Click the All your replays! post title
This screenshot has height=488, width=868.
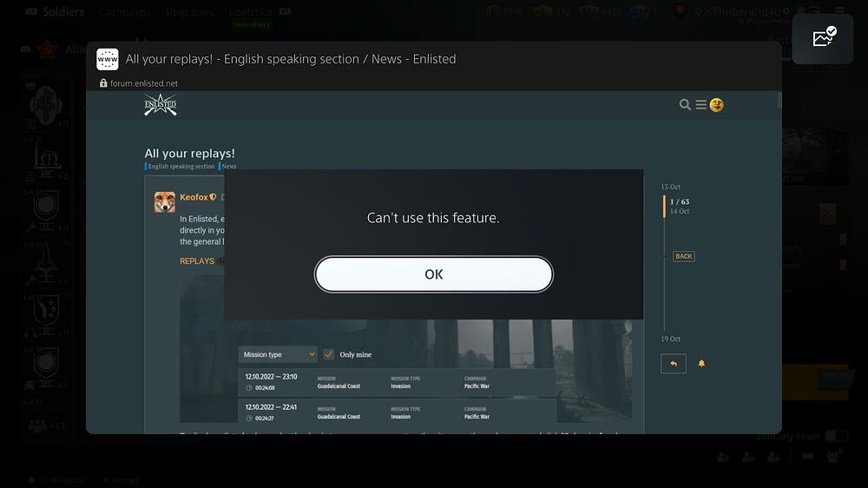coord(189,154)
